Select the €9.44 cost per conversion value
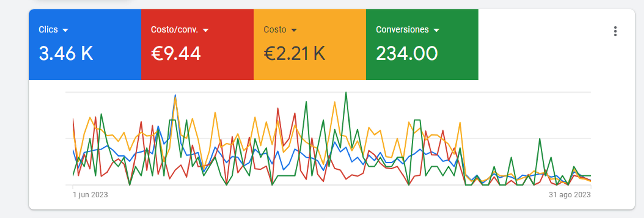This screenshot has width=644, height=218. [176, 53]
